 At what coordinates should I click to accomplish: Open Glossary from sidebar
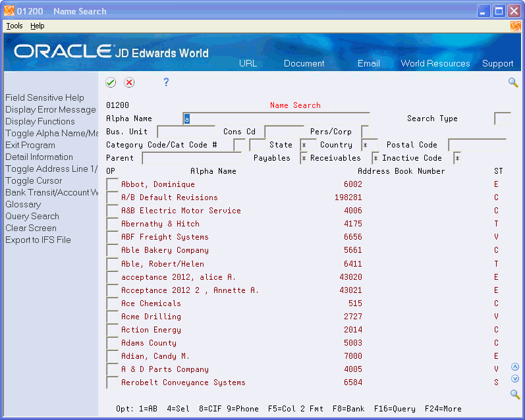coord(23,204)
